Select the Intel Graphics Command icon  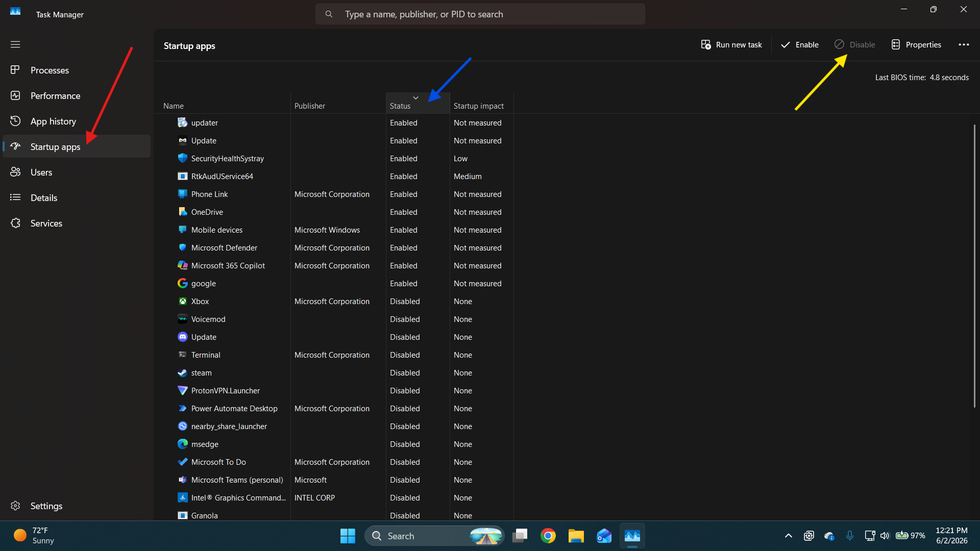[x=182, y=497]
